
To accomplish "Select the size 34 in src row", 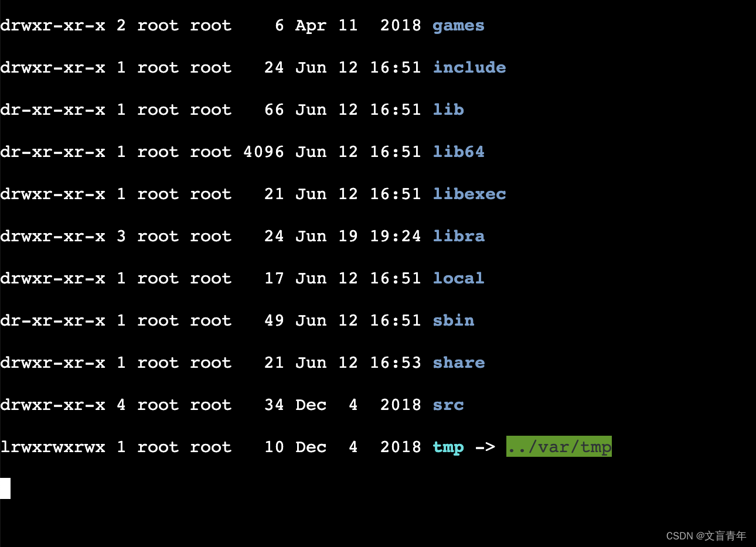I will (274, 405).
